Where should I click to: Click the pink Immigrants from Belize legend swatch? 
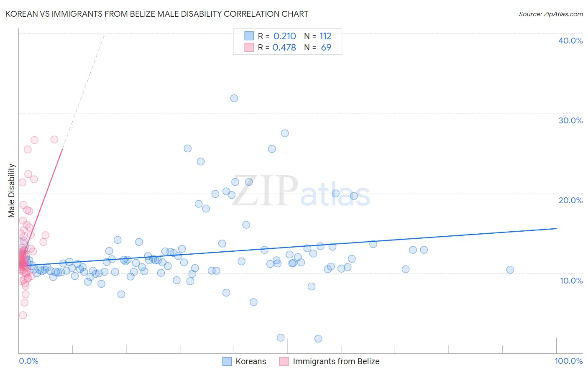tap(284, 361)
